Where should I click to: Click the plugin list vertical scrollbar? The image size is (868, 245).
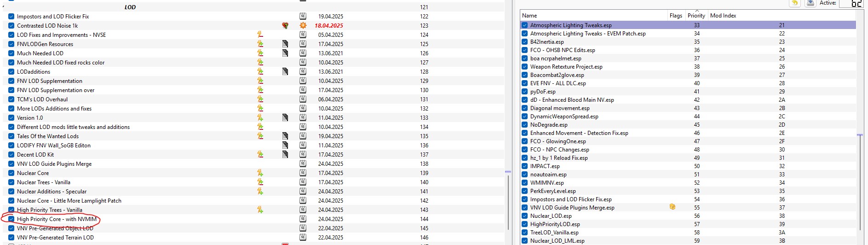[860, 182]
